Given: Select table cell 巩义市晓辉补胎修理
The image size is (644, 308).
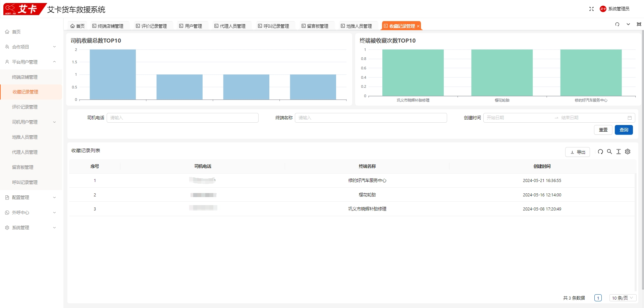Looking at the screenshot, I should click(x=367, y=209).
